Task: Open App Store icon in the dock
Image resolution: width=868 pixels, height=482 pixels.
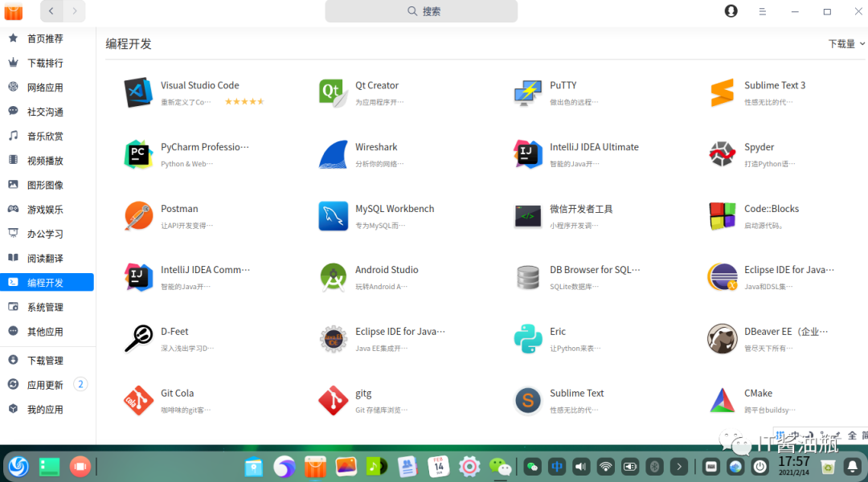Action: pyautogui.click(x=315, y=467)
